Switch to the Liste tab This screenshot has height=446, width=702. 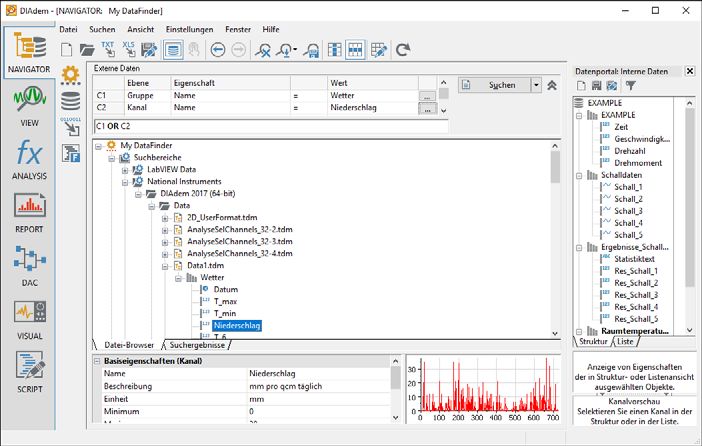(x=625, y=341)
